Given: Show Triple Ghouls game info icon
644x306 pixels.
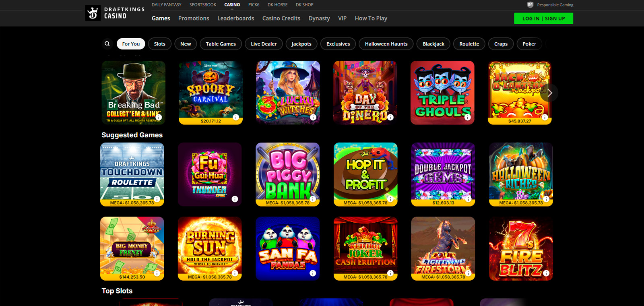Looking at the screenshot, I should (467, 118).
